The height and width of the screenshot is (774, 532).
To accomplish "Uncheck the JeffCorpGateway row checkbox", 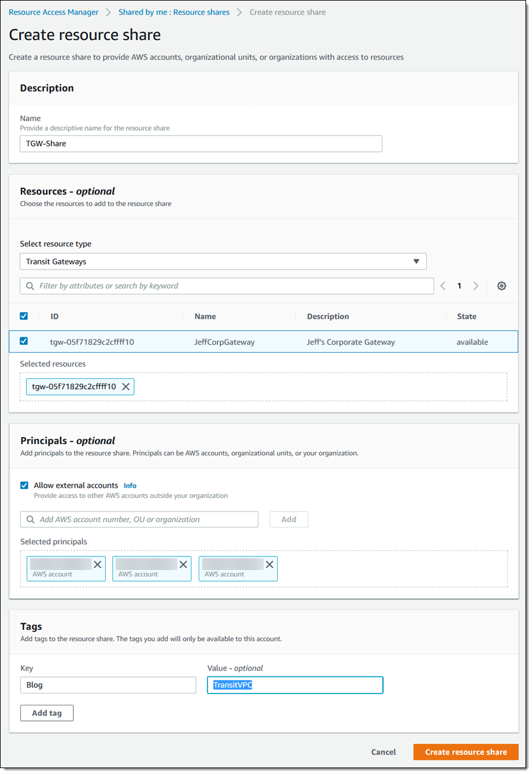I will click(24, 341).
